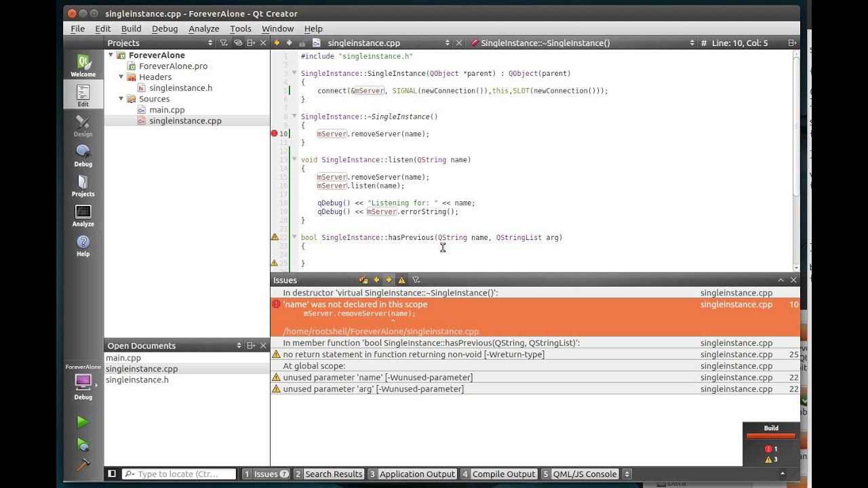Close the Issues pane
This screenshot has width=868, height=488.
(793, 280)
